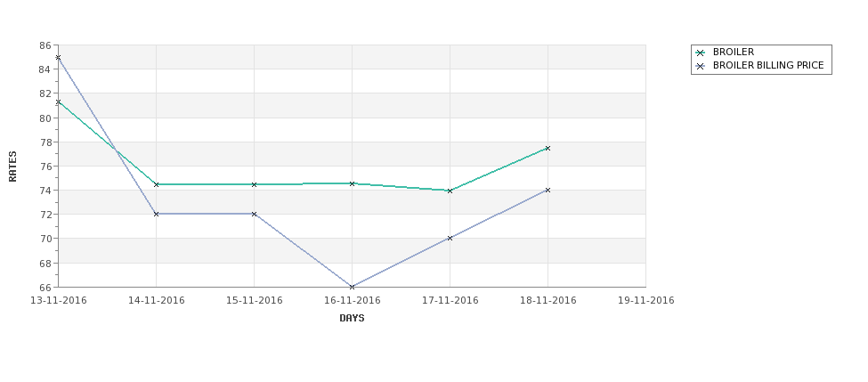Click the 66 y-axis tick label
Screen dimensions: 868x382
pos(45,287)
